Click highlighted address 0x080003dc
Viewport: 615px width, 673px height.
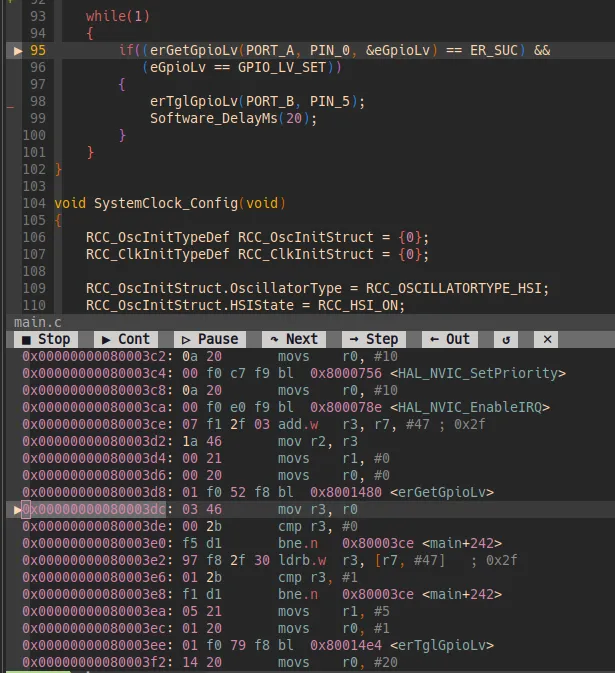tap(94, 509)
